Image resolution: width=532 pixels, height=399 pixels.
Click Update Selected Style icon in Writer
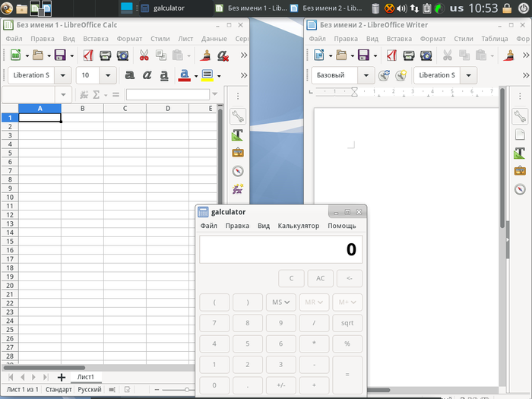point(384,75)
